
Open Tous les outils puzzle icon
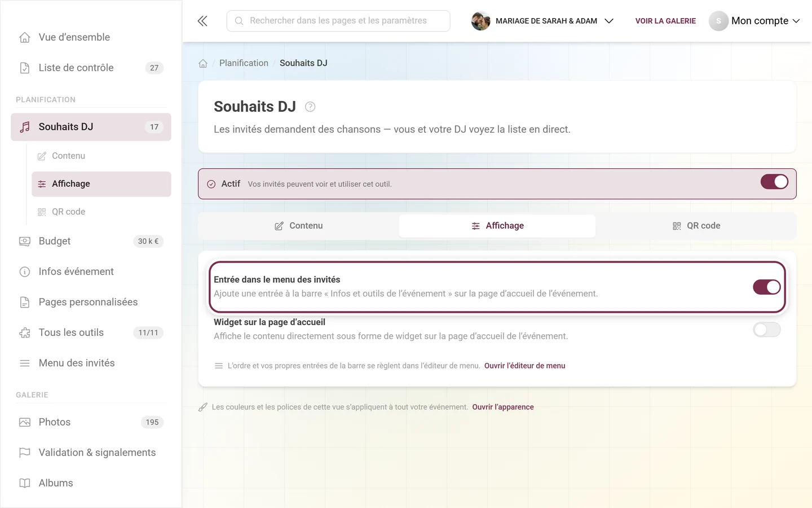(x=25, y=332)
